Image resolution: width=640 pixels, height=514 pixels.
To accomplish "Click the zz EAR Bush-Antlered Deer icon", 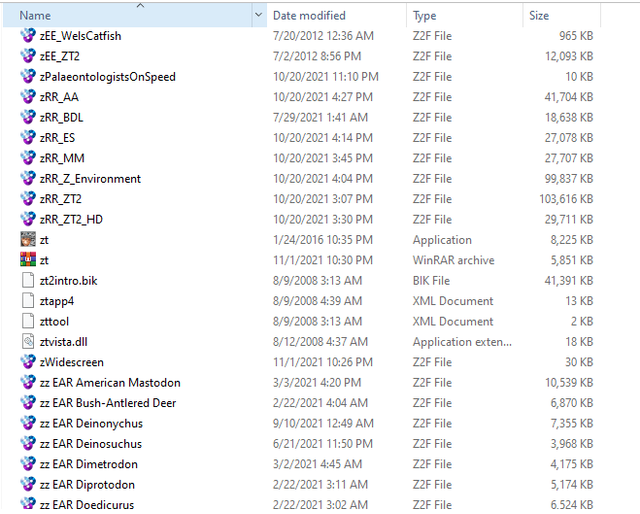I will 28,403.
